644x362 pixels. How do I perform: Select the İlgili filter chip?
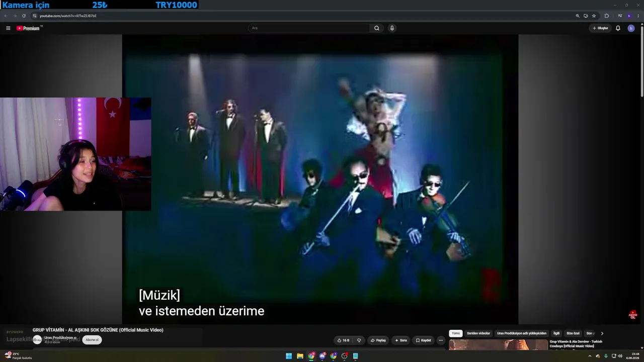pyautogui.click(x=556, y=333)
